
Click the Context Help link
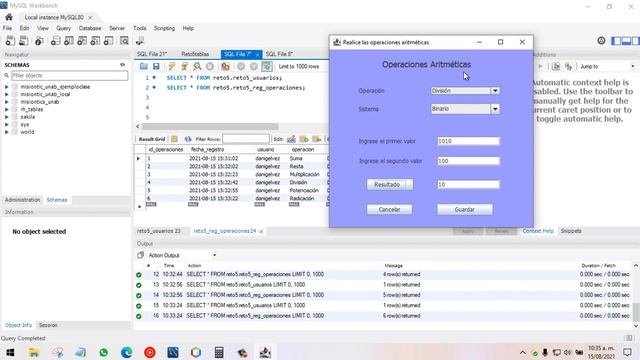[538, 231]
